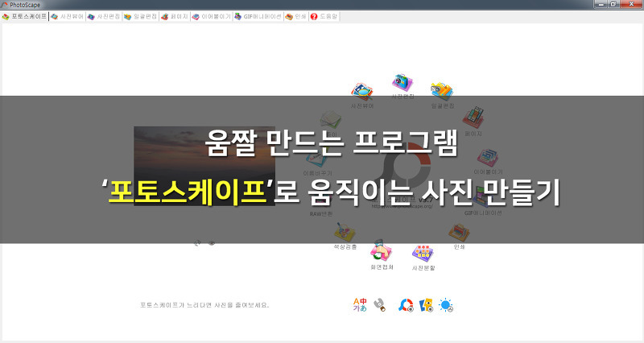Switch to the GIF애니메이션 tab
The height and width of the screenshot is (343, 644).
[258, 16]
